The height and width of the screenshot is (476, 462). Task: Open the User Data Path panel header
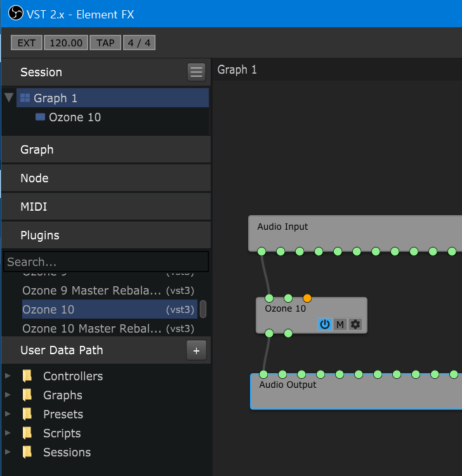point(106,350)
